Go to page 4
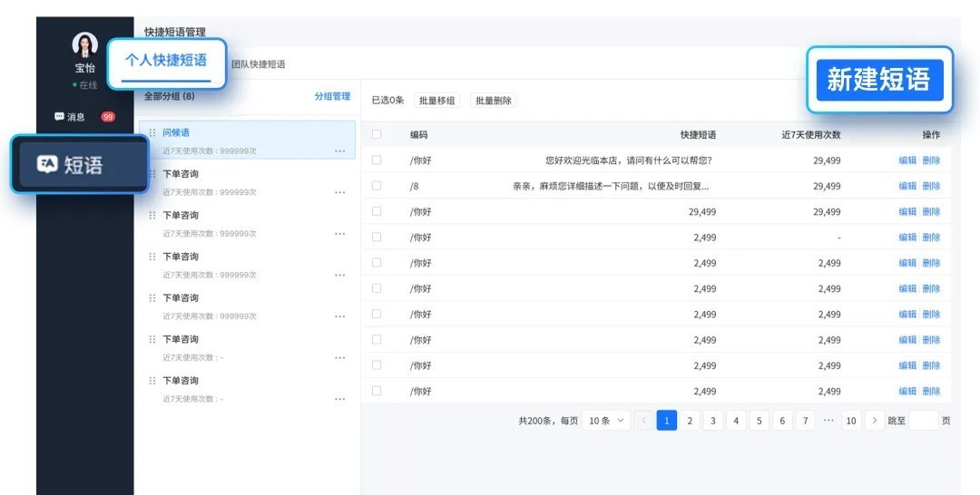980x495 pixels. pyautogui.click(x=736, y=421)
